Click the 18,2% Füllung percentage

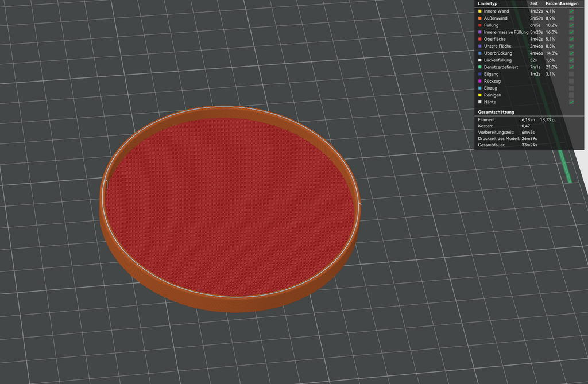pyautogui.click(x=551, y=25)
